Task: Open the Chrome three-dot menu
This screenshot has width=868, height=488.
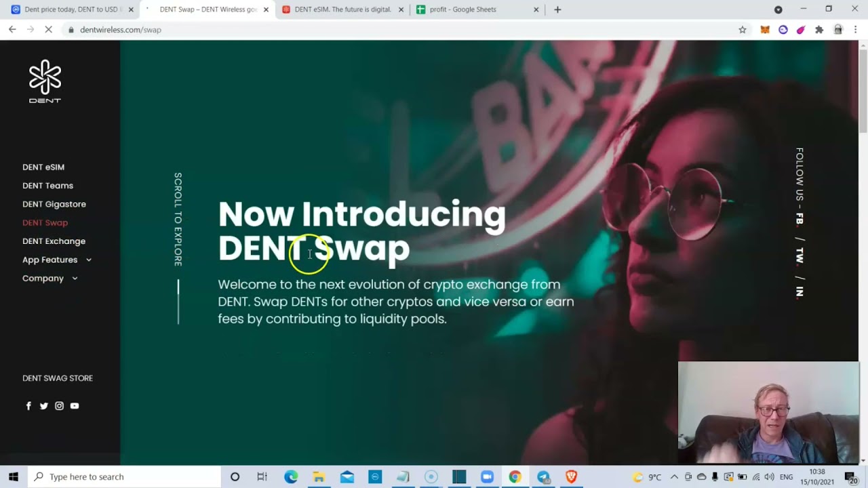Action: (x=856, y=30)
